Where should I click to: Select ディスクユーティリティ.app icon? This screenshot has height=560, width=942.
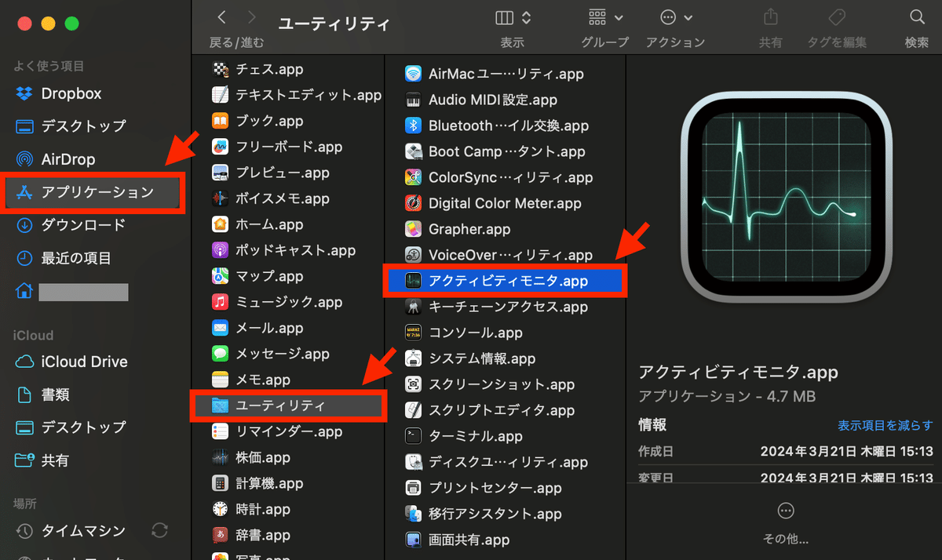pos(413,462)
